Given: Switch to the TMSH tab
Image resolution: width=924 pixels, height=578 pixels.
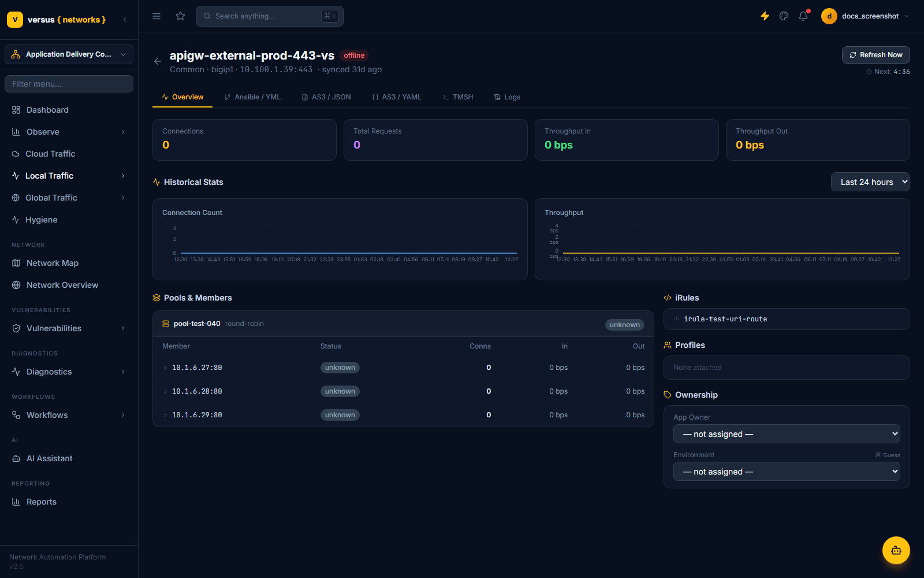Looking at the screenshot, I should pos(458,97).
